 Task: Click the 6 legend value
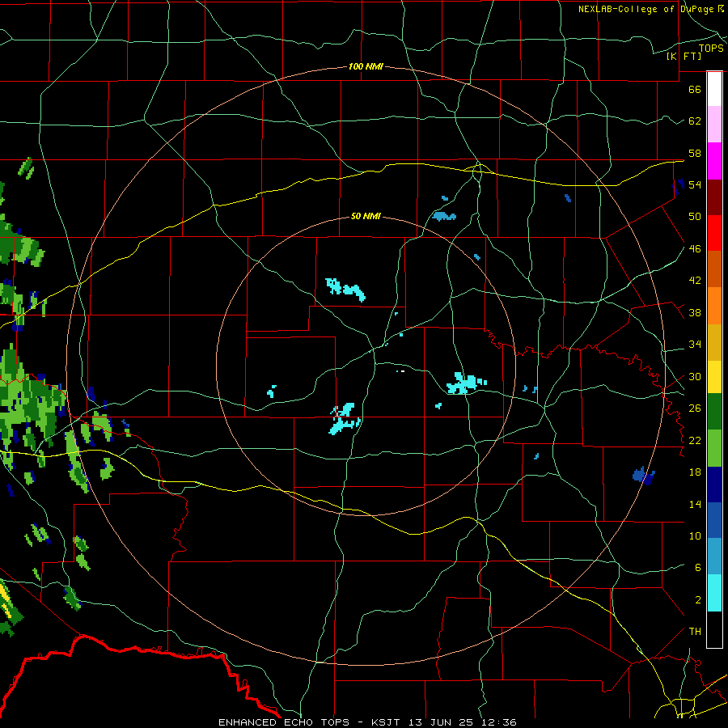tap(697, 567)
